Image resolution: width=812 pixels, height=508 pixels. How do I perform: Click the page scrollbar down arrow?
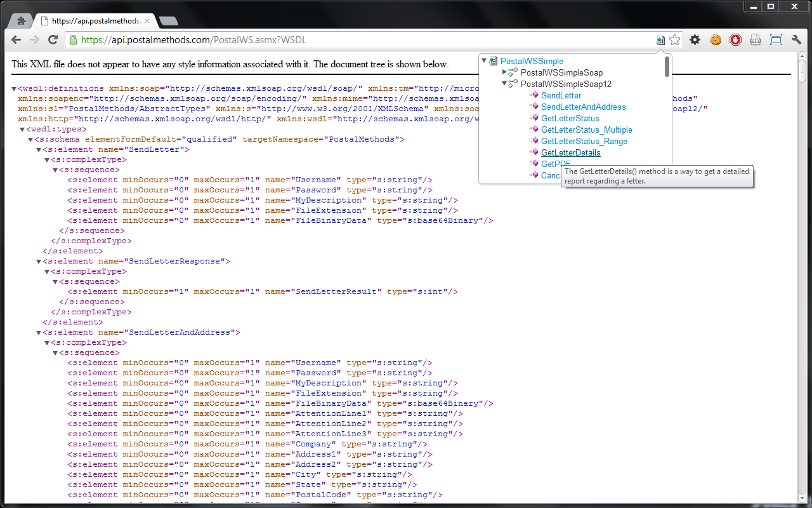tap(802, 499)
